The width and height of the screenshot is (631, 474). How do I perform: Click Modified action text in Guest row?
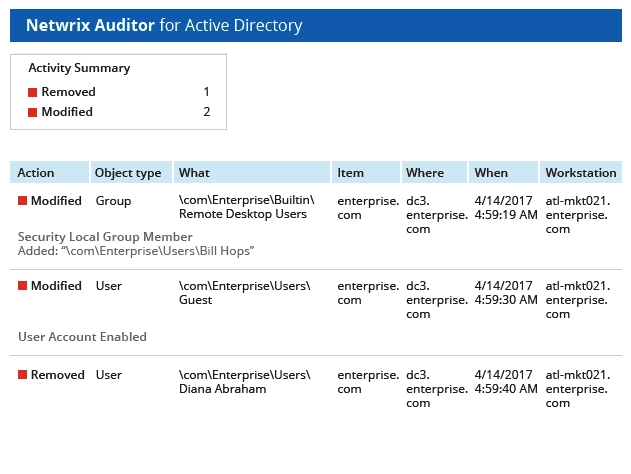pos(56,286)
